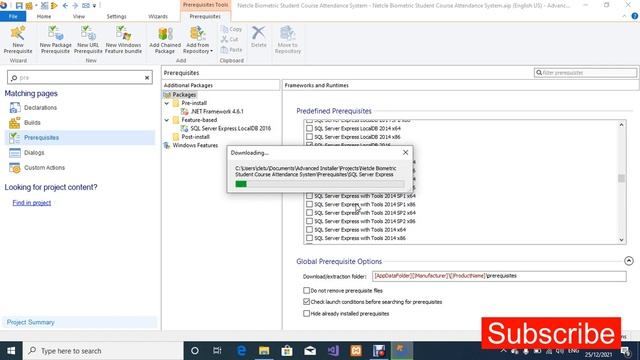Open the Dialogs page
640x360 pixels.
tap(34, 153)
